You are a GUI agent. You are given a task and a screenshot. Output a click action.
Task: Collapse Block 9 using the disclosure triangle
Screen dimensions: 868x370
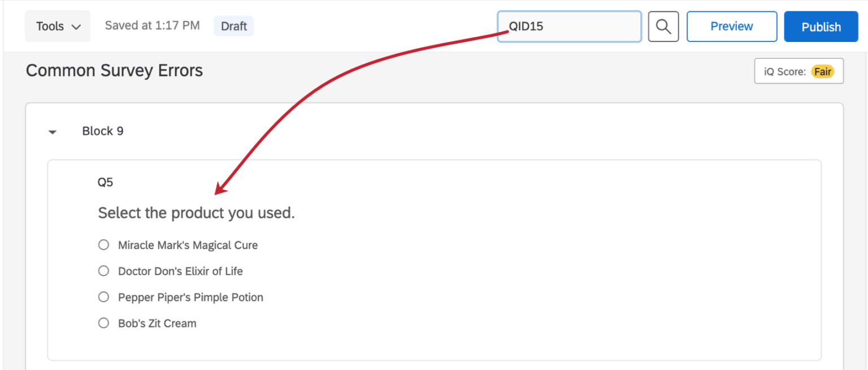click(x=52, y=131)
